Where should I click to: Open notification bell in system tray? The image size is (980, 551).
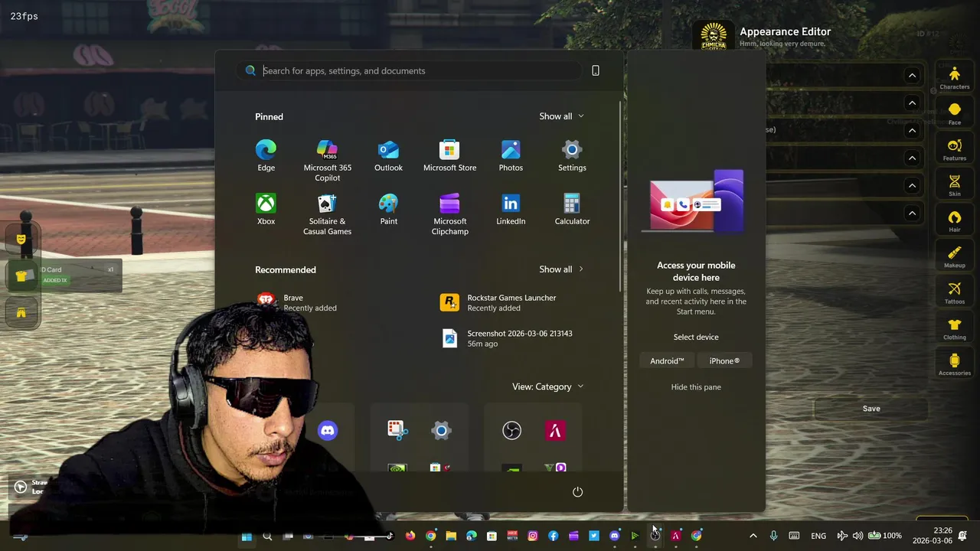962,536
